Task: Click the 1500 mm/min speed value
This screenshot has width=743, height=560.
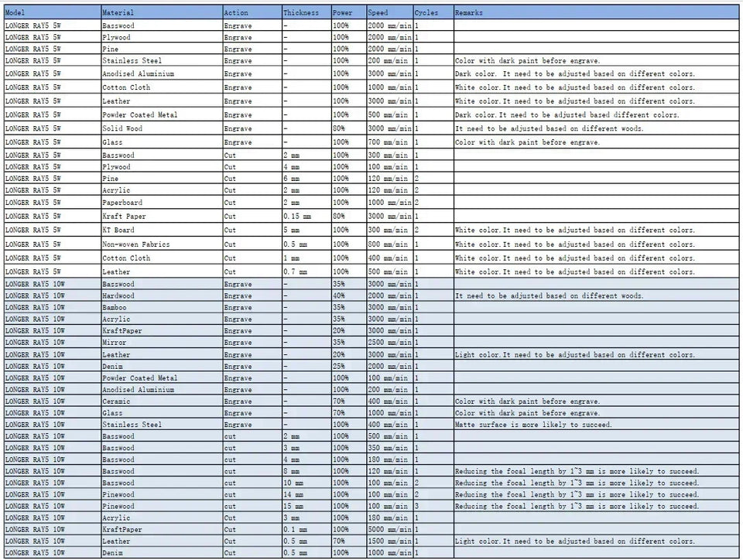Action: [x=389, y=541]
